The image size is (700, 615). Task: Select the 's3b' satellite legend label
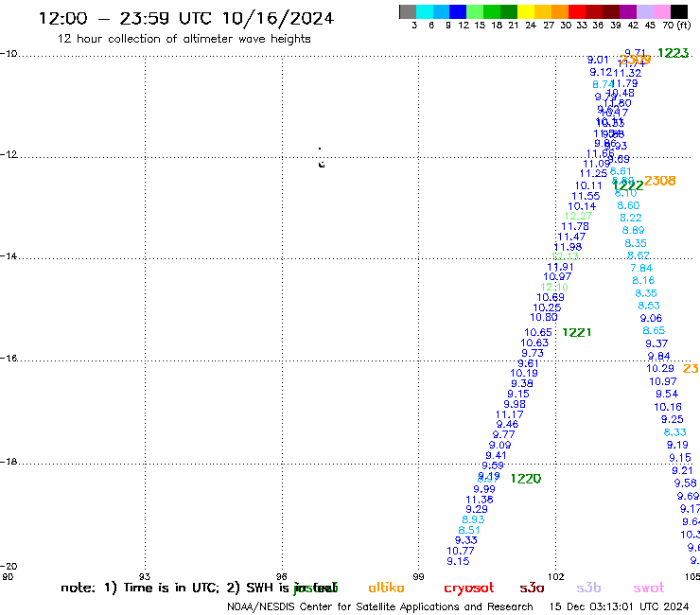click(x=588, y=588)
